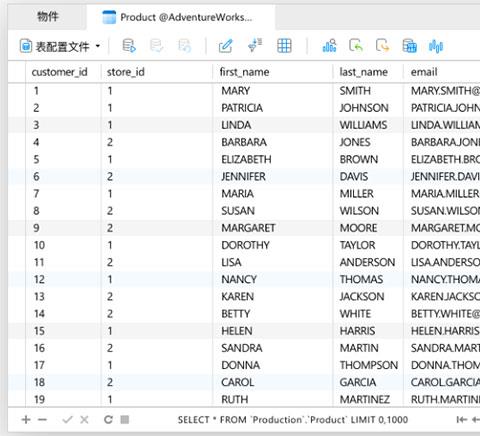Click the first_name column header
480x436 pixels.
tap(244, 72)
